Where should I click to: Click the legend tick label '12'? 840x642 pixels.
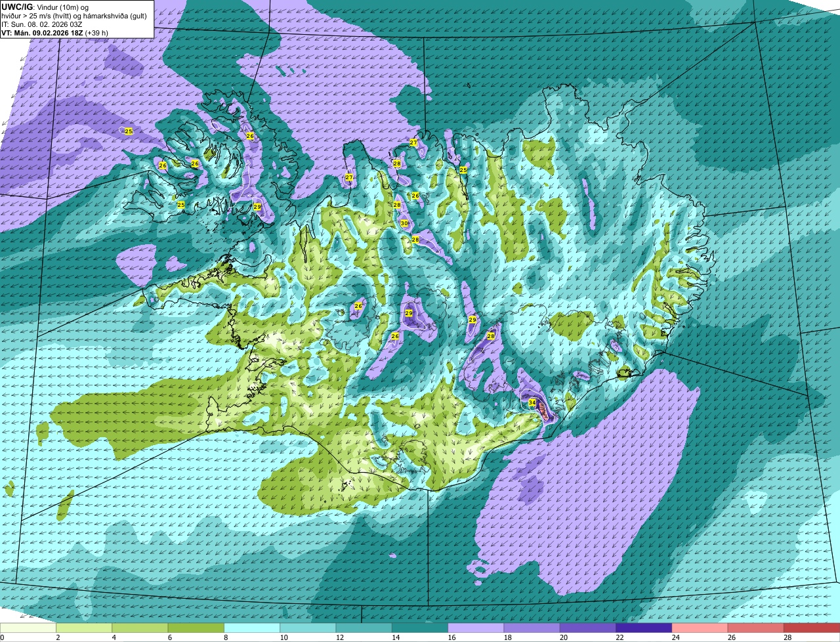point(339,637)
